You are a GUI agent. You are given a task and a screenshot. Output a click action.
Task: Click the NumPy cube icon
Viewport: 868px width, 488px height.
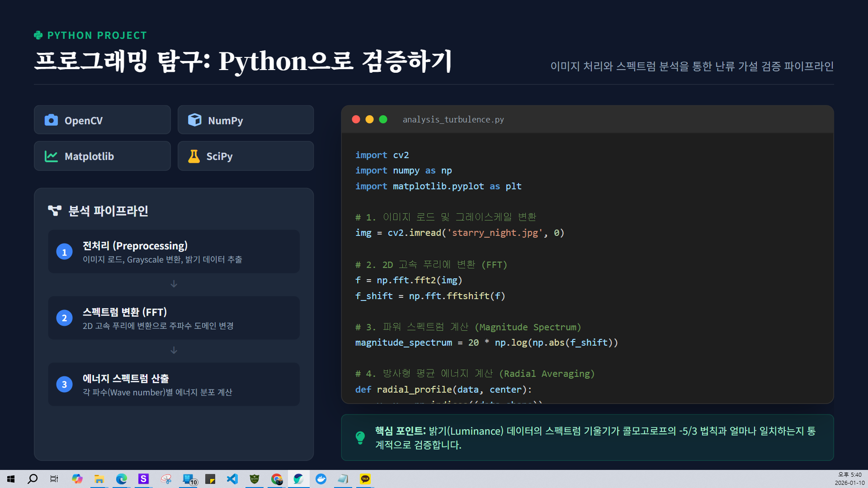[194, 120]
